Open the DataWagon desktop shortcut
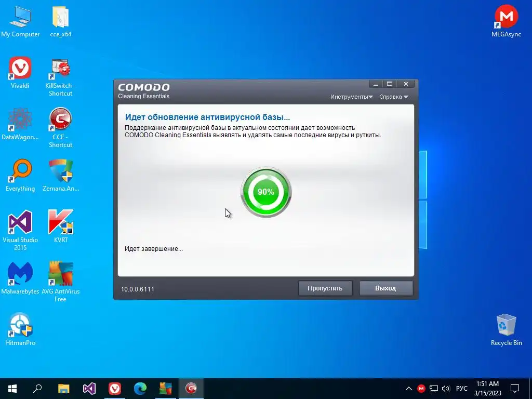The width and height of the screenshot is (532, 399). click(x=20, y=124)
